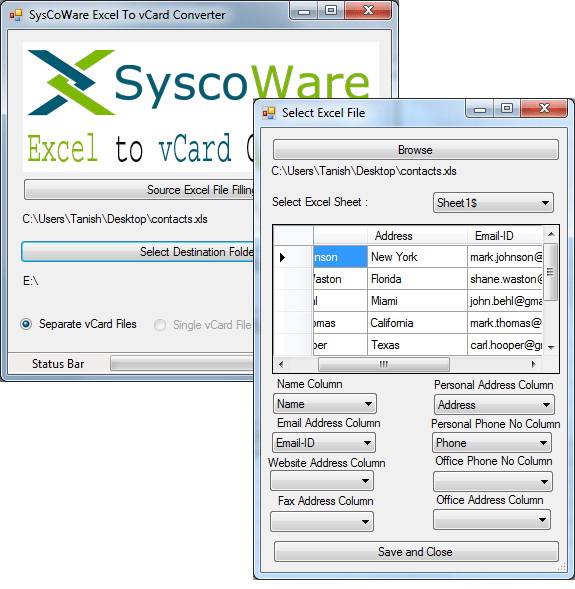Click the E:\ destination path text
This screenshot has height=589, width=575.
(30, 281)
